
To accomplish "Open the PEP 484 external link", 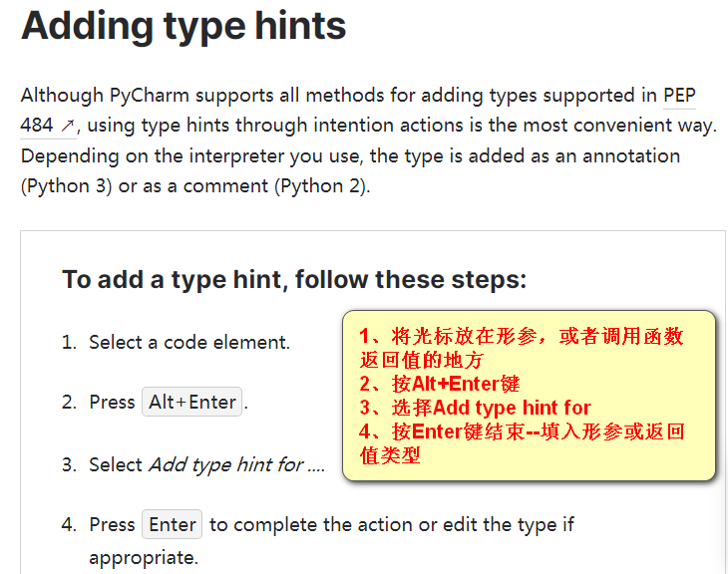I will click(x=679, y=96).
